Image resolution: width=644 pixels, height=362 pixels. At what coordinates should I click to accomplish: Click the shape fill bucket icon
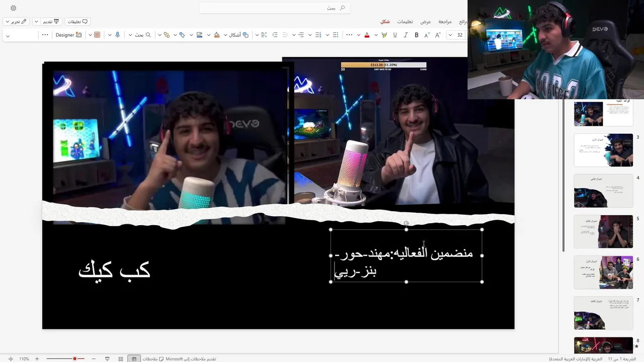tap(217, 35)
